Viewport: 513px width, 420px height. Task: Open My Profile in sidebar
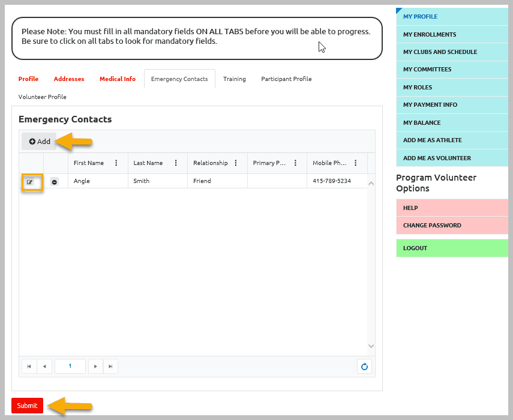[x=452, y=17]
